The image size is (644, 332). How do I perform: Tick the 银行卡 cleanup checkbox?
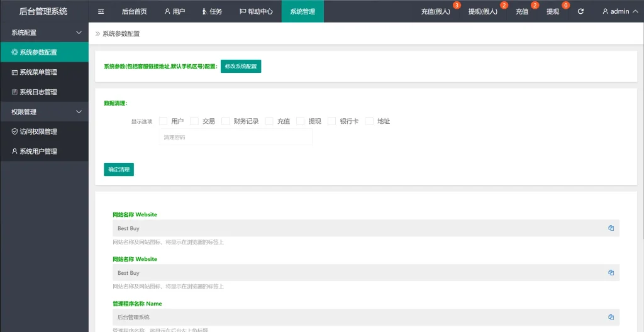(332, 121)
